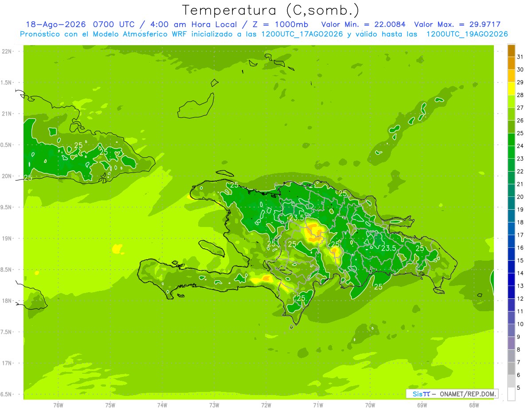Viewport: 532px width, 411px height.
Task: Click the "21N" latitude label
Action: [x=7, y=114]
